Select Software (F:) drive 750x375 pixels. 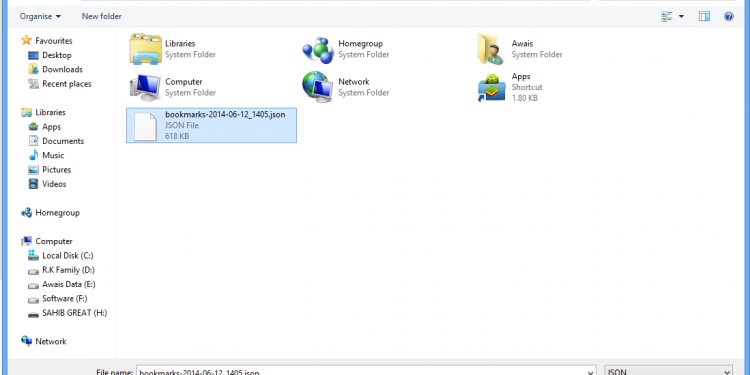coord(58,298)
